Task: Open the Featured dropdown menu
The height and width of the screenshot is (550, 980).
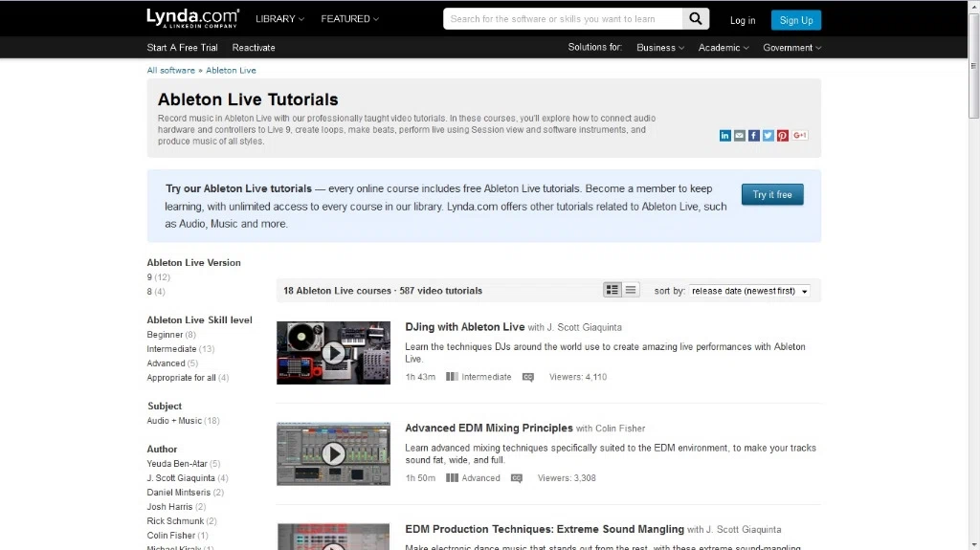Action: click(x=349, y=19)
